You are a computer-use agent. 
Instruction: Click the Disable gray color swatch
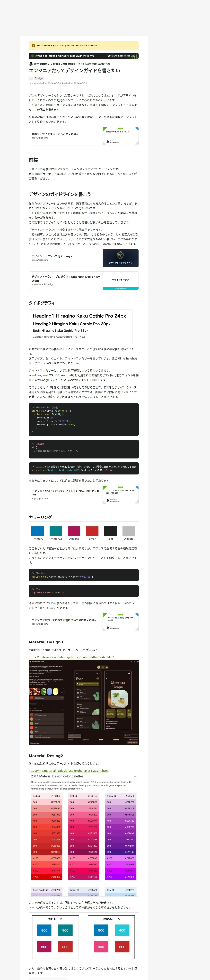[x=129, y=531]
